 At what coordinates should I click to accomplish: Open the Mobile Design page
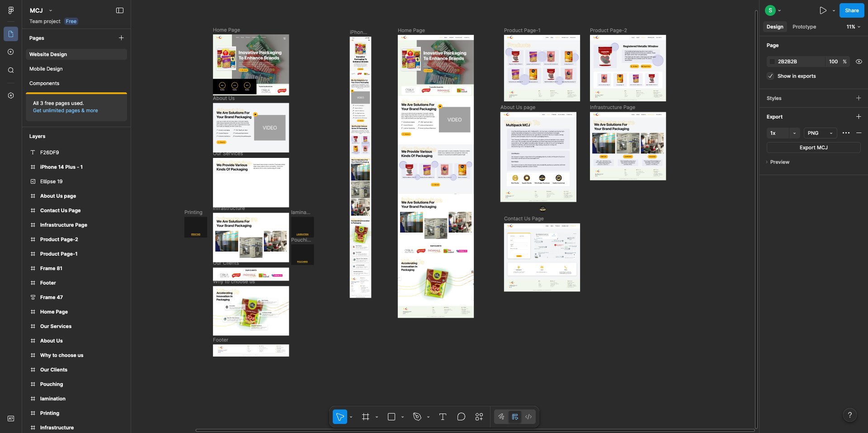46,69
